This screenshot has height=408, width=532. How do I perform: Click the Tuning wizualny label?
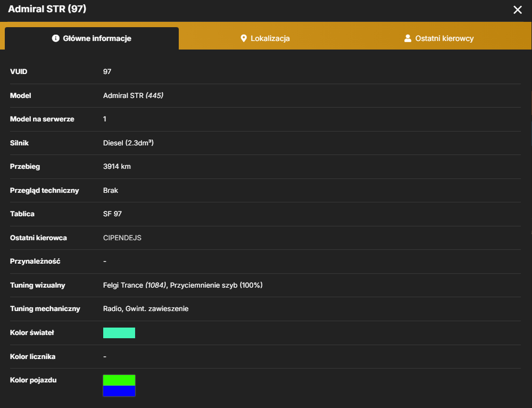[37, 285]
